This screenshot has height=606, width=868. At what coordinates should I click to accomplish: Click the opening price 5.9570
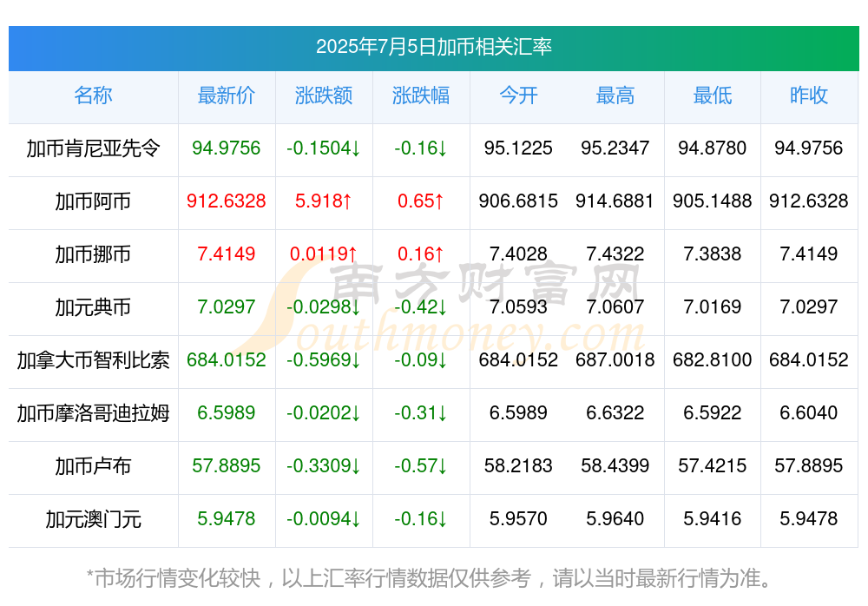point(518,518)
